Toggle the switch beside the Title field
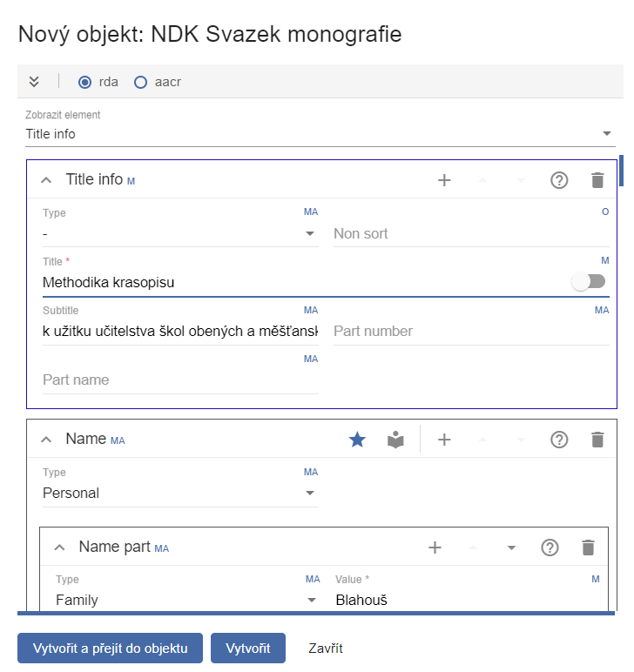 (x=588, y=281)
